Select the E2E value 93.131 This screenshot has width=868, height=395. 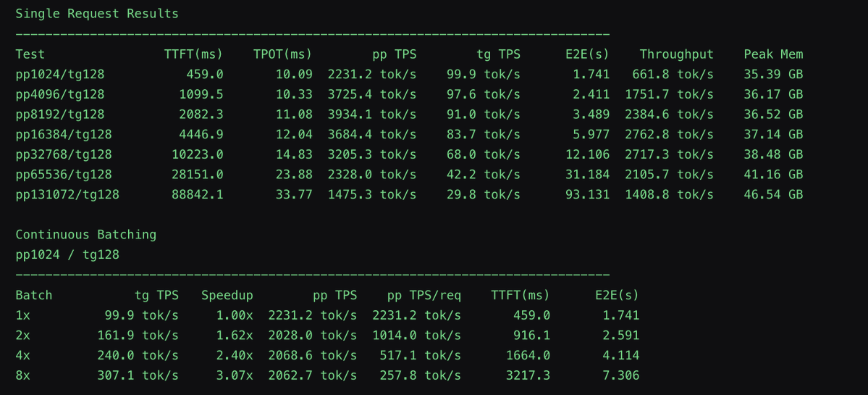[587, 194]
